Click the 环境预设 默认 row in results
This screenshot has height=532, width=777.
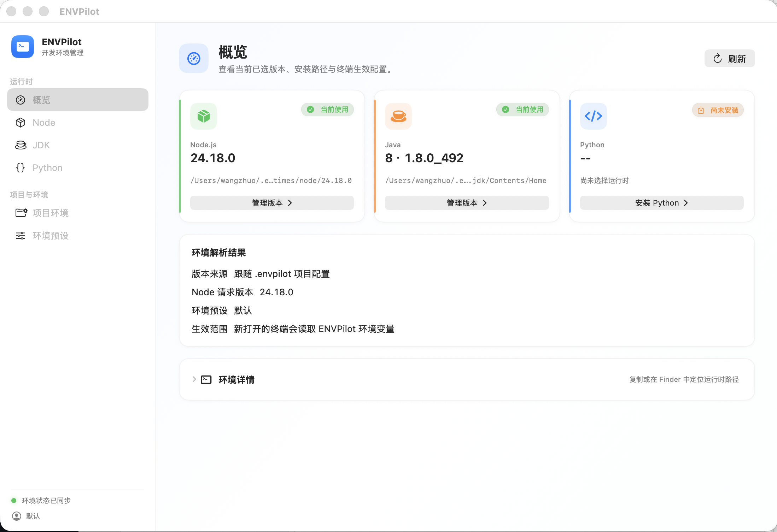[222, 311]
